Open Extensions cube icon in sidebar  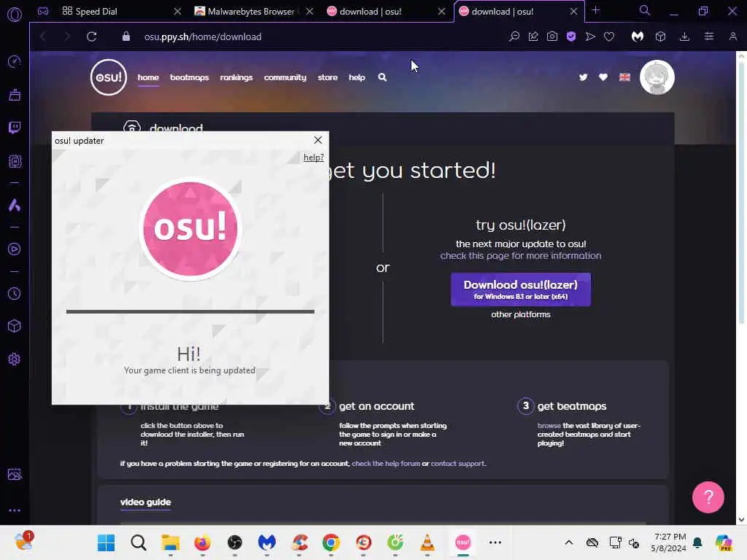pyautogui.click(x=15, y=326)
